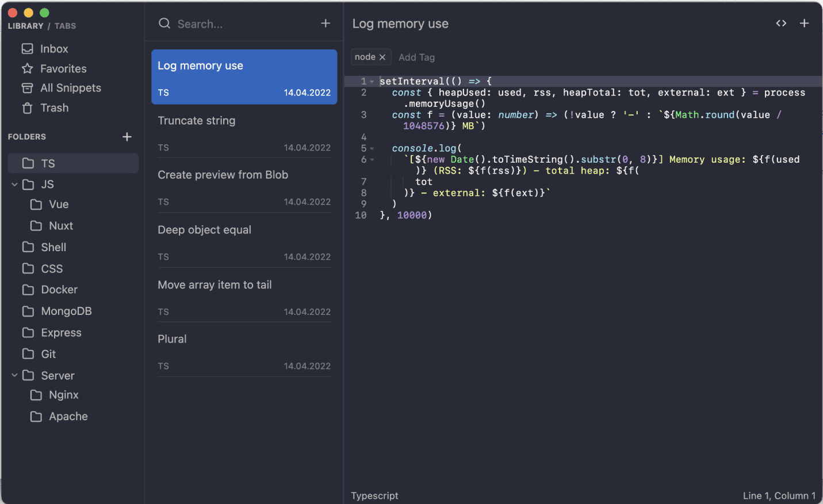
Task: Open the Favorites star section
Action: (62, 68)
